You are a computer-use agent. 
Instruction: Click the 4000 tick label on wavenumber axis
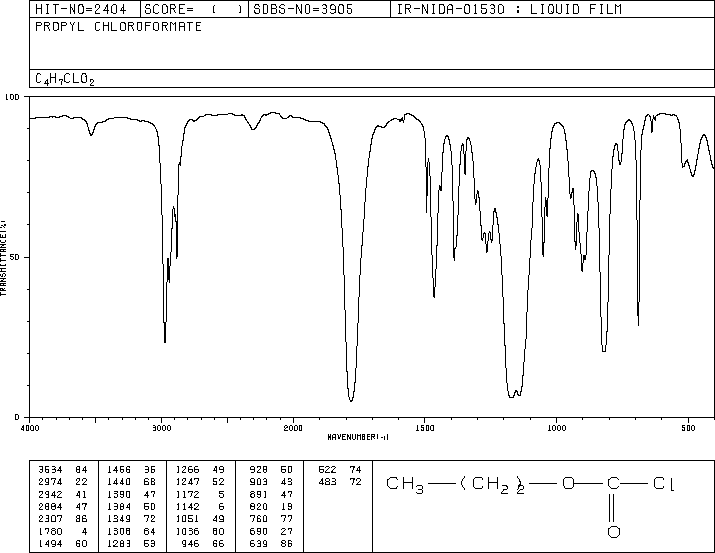pos(30,428)
